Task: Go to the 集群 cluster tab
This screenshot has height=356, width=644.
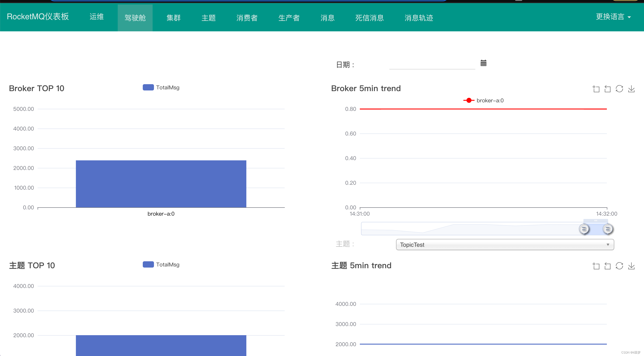Action: click(173, 18)
